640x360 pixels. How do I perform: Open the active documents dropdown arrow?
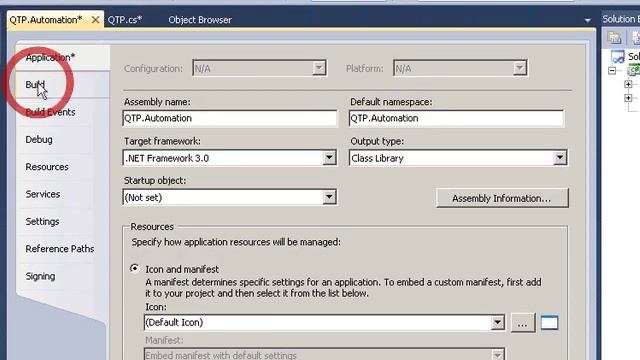pos(587,20)
